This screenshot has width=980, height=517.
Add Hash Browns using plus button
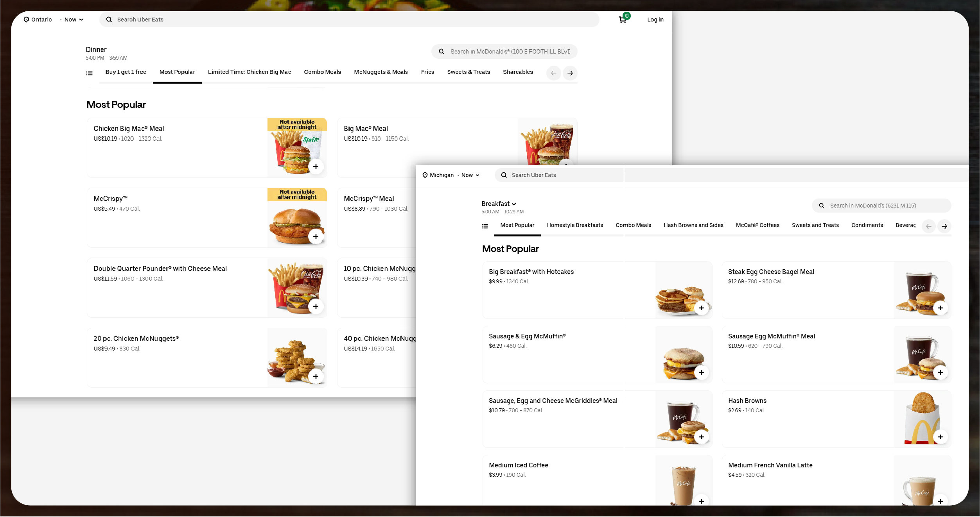tap(940, 437)
